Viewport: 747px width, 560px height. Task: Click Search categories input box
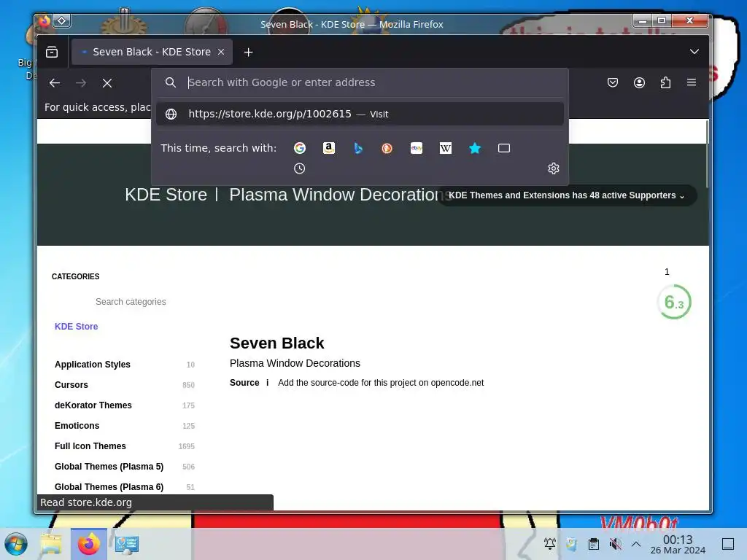(x=131, y=301)
